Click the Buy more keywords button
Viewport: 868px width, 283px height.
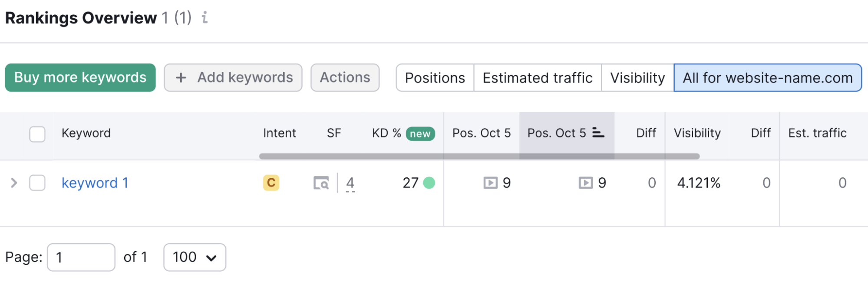tap(80, 77)
